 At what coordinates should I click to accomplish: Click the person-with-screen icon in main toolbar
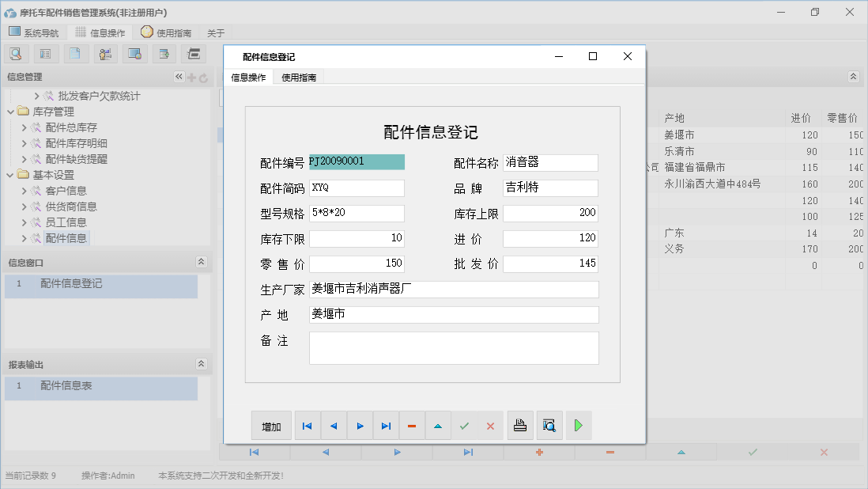[105, 54]
